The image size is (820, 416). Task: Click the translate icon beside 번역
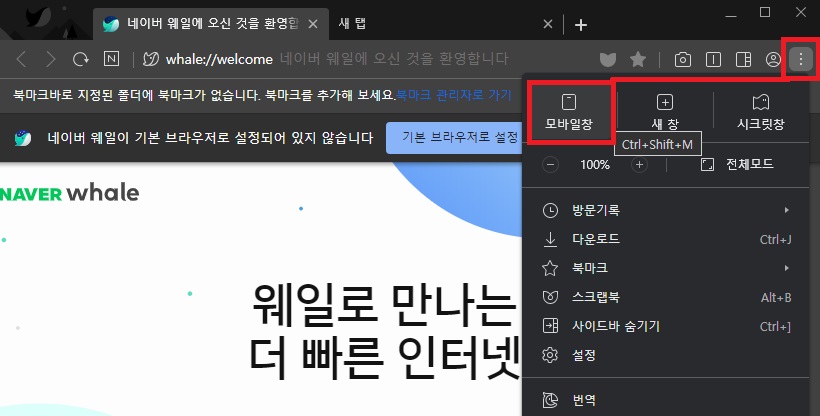(550, 400)
